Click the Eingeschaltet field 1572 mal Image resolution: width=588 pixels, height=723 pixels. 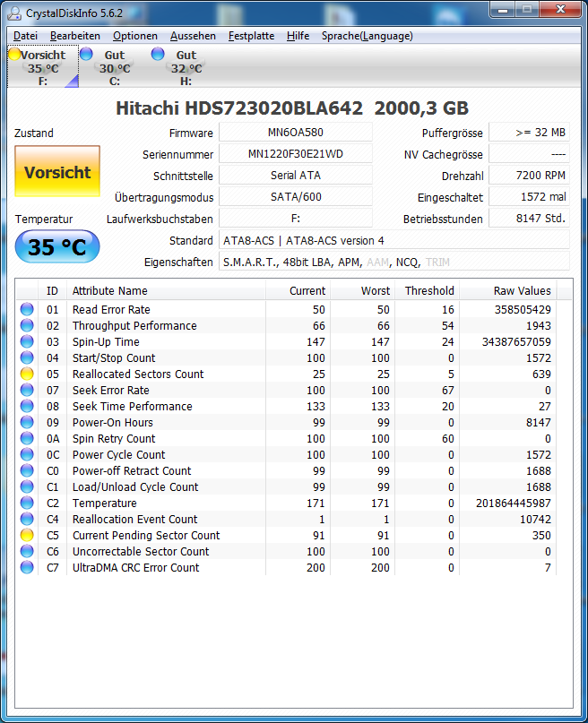[530, 197]
